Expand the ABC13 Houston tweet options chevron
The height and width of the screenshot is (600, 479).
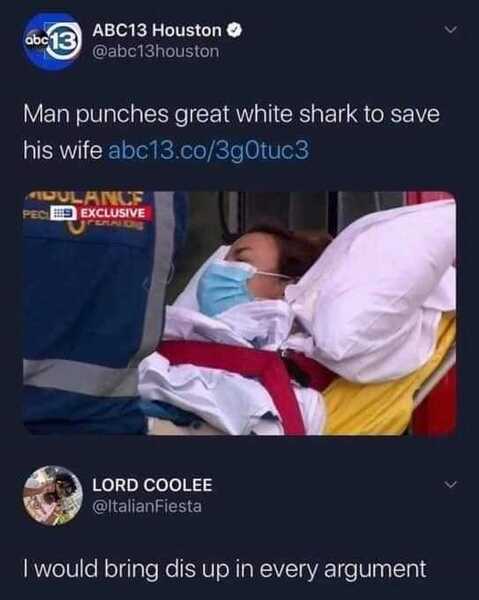pyautogui.click(x=451, y=29)
